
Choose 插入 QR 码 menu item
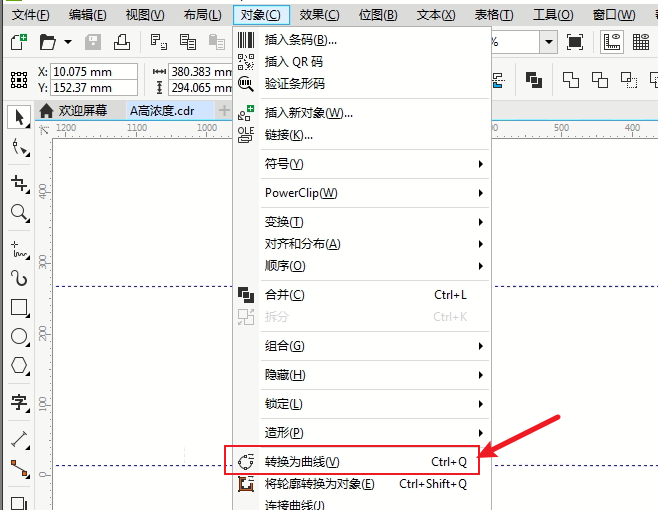tap(362, 62)
